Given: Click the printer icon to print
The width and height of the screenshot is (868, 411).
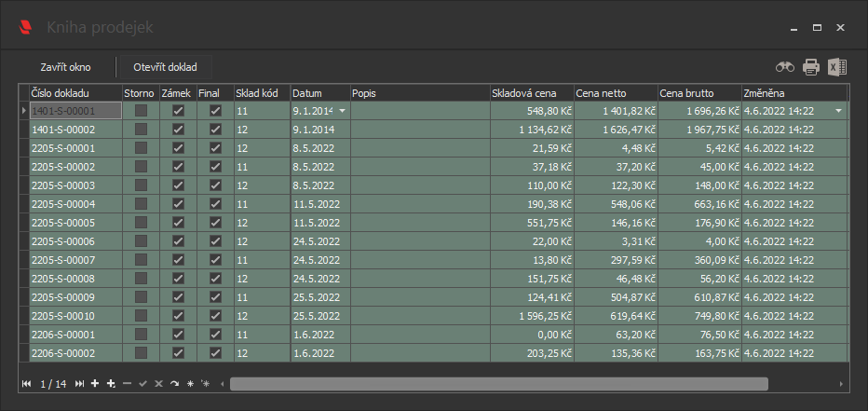Looking at the screenshot, I should tap(811, 67).
